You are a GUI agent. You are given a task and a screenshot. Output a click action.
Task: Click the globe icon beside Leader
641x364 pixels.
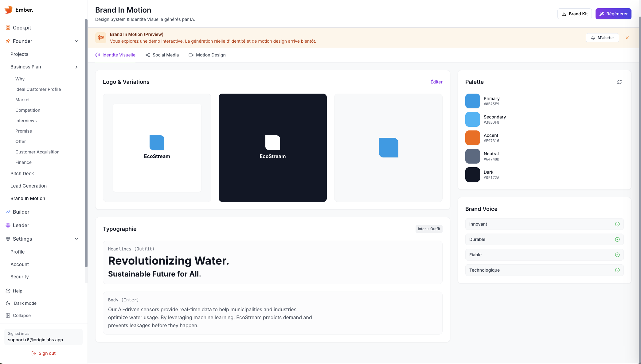[x=8, y=225]
